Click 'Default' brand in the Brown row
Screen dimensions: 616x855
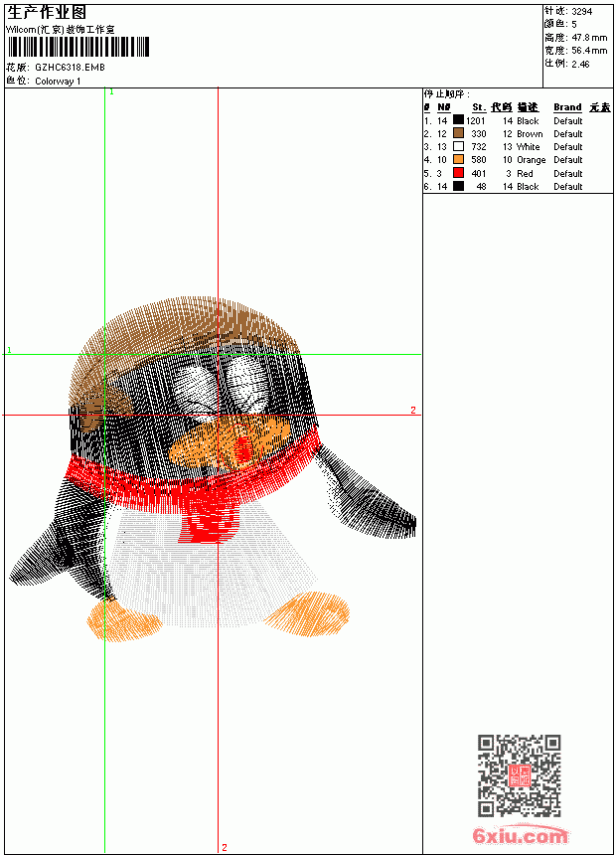568,134
